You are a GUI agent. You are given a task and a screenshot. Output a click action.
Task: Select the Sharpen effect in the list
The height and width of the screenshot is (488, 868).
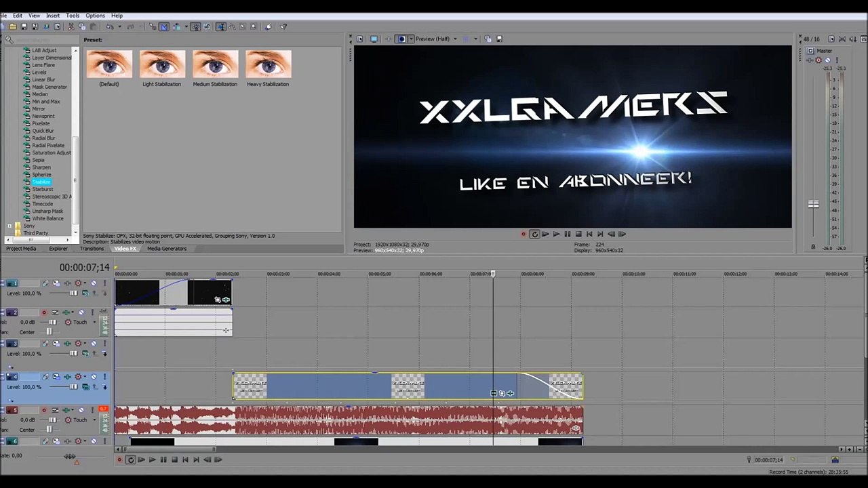41,167
